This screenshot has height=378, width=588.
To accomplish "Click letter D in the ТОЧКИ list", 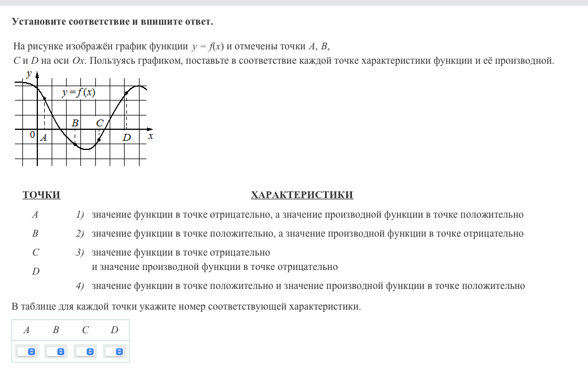I will coord(36,271).
